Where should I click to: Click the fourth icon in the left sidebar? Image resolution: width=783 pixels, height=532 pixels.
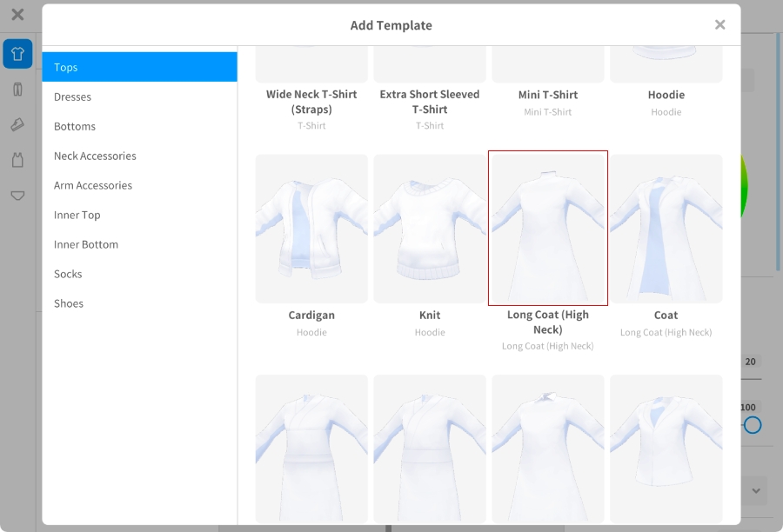(17, 160)
